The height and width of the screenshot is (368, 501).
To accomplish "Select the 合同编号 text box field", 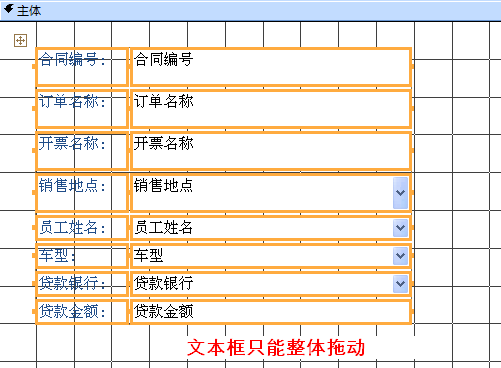I will 271,67.
